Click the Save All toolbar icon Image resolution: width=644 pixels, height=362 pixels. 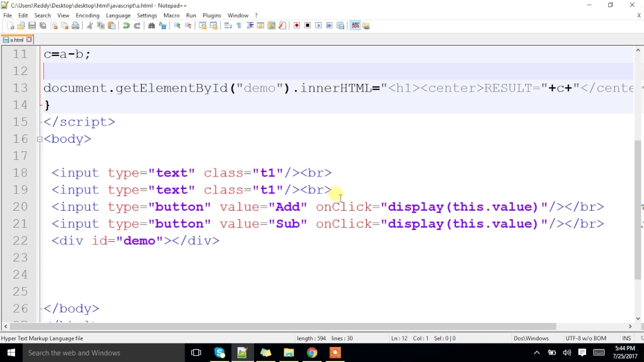click(x=43, y=26)
